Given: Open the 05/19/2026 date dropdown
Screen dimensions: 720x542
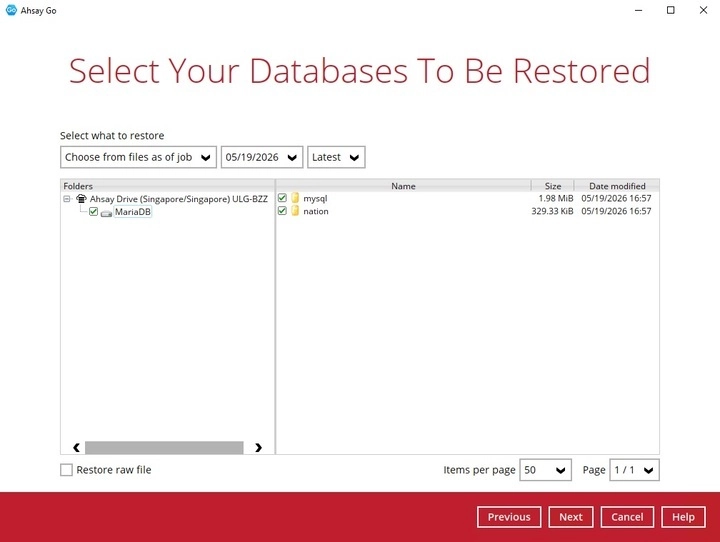Looking at the screenshot, I should [x=262, y=157].
